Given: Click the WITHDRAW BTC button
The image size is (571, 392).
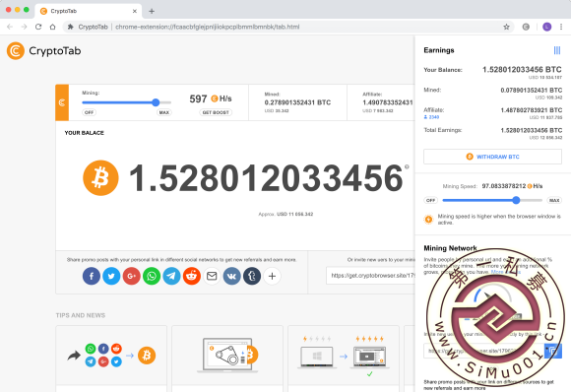Looking at the screenshot, I should click(x=492, y=157).
